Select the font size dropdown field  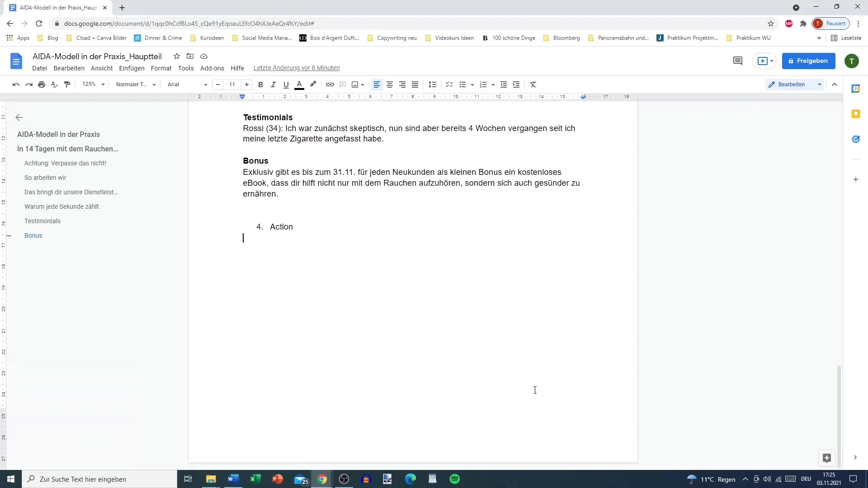click(x=232, y=84)
